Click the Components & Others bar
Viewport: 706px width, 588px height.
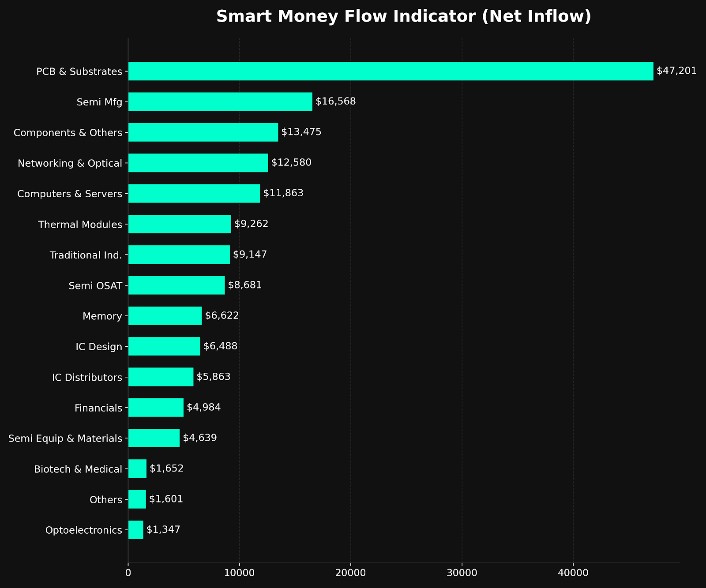coord(203,132)
